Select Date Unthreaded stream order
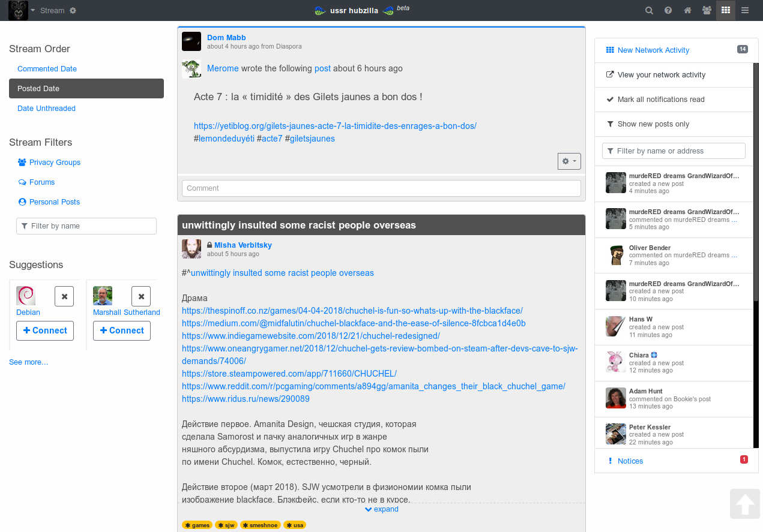This screenshot has height=532, width=763. coord(46,109)
